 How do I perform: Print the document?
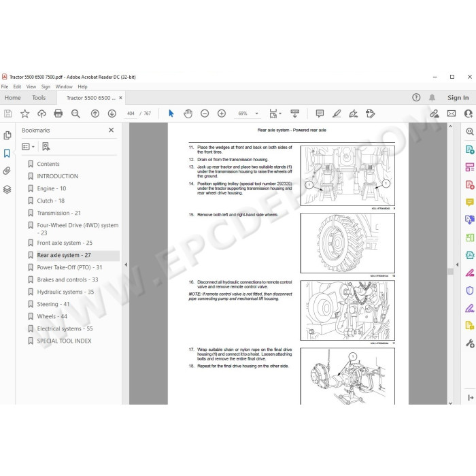[x=58, y=114]
